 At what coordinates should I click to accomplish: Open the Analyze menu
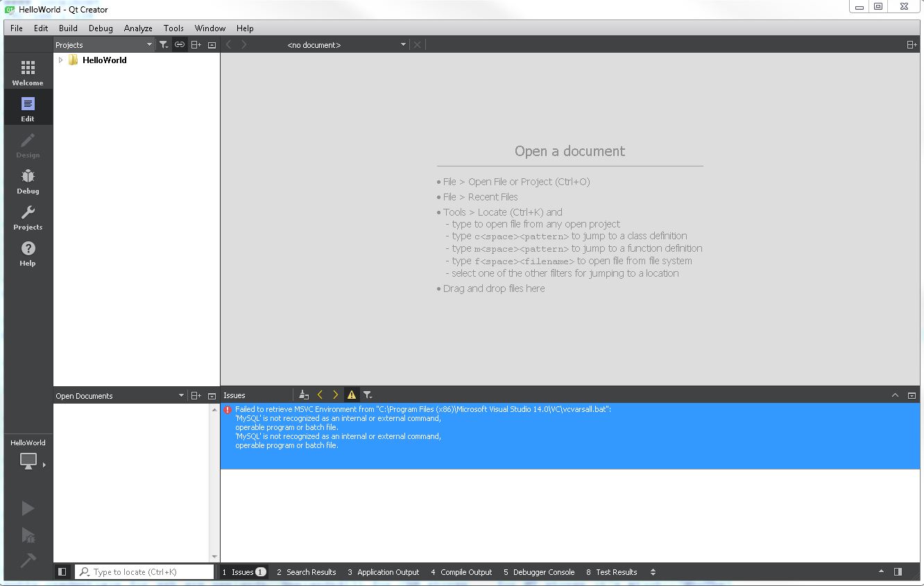138,28
